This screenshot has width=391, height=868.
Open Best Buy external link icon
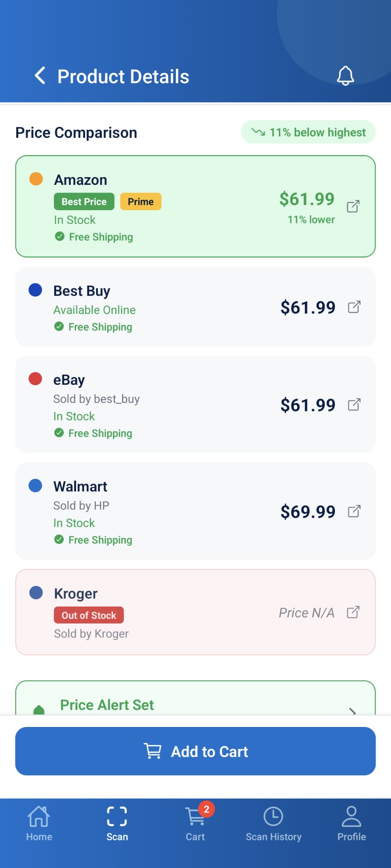[x=354, y=307]
